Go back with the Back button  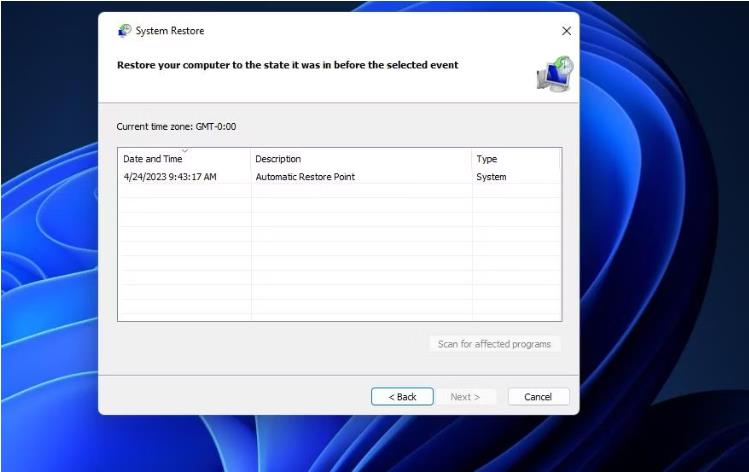pyautogui.click(x=402, y=397)
